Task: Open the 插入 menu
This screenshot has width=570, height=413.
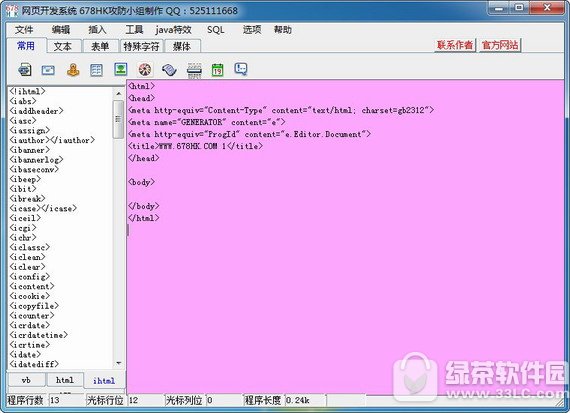Action: (97, 30)
